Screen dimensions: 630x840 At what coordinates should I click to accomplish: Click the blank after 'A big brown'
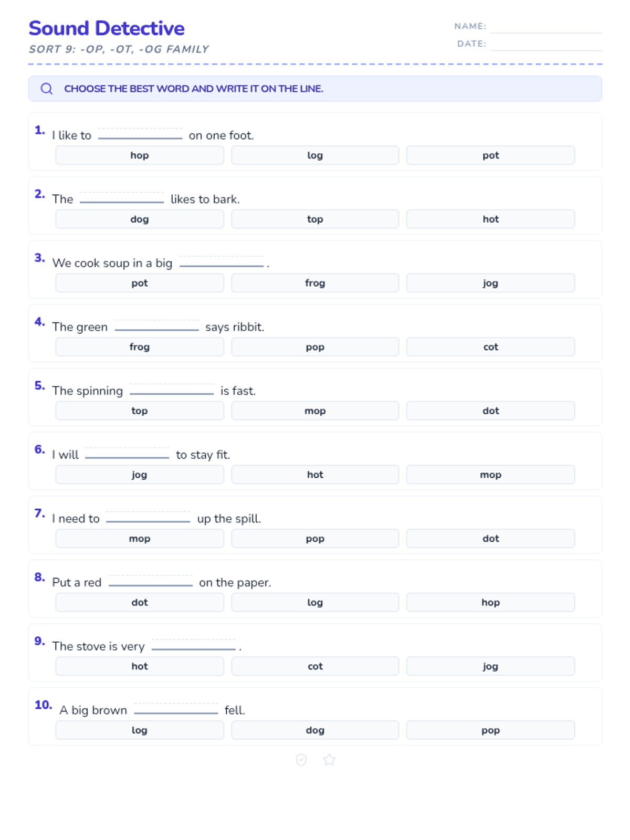click(x=176, y=709)
